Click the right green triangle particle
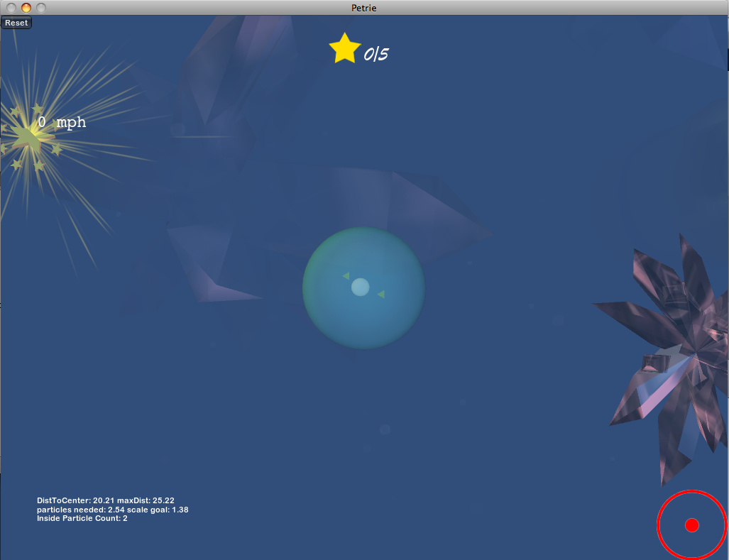This screenshot has width=729, height=560. [x=381, y=294]
